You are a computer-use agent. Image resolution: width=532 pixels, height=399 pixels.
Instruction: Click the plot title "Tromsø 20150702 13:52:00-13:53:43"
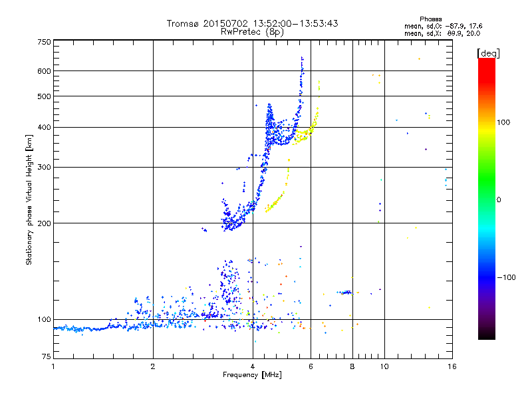252,23
